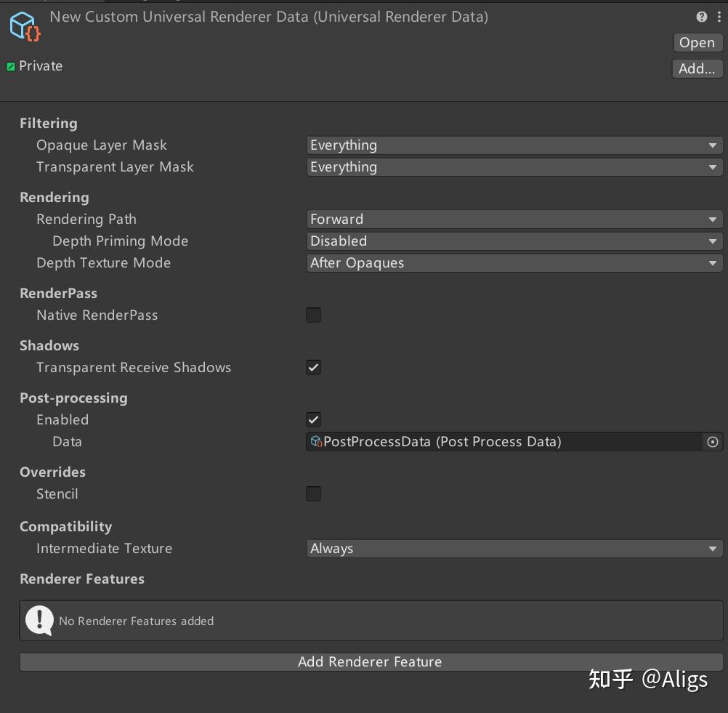728x713 pixels.
Task: Disable Transparent Receive Shadows
Action: [313, 367]
